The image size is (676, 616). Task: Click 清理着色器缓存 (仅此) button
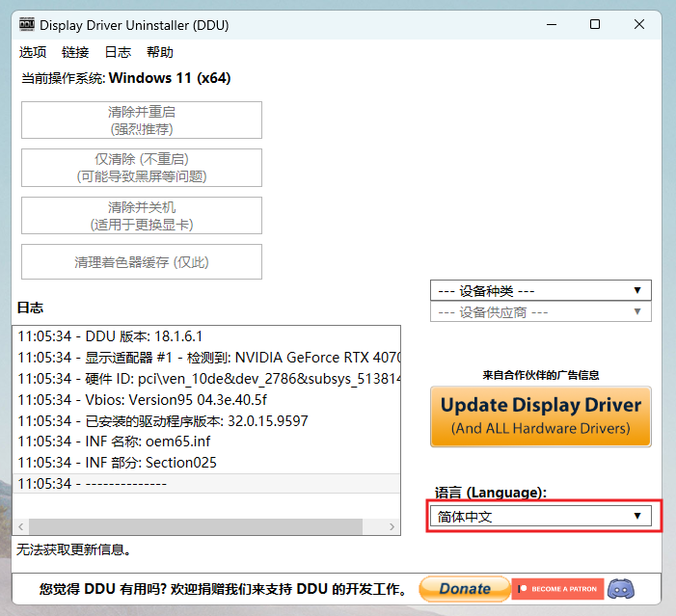coord(142,261)
